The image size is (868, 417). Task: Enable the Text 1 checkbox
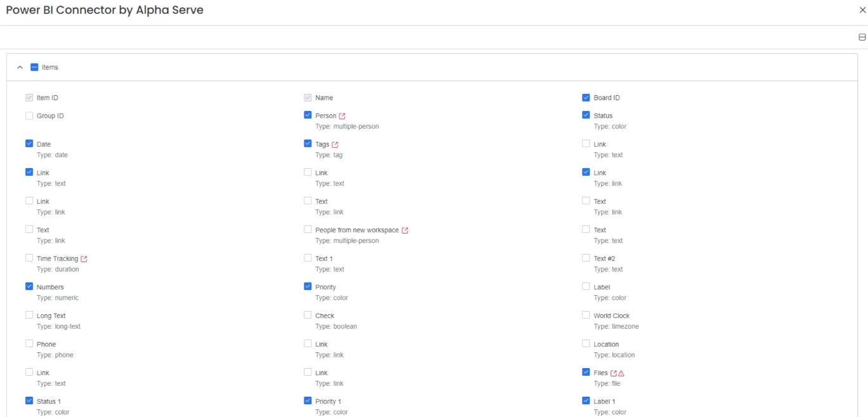(308, 258)
